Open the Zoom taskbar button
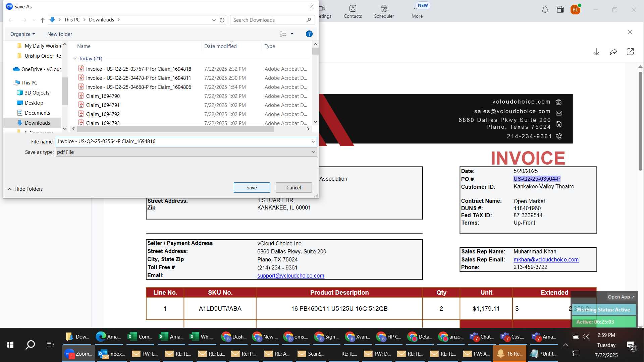Screen dimensions: 644x362 coord(78,354)
